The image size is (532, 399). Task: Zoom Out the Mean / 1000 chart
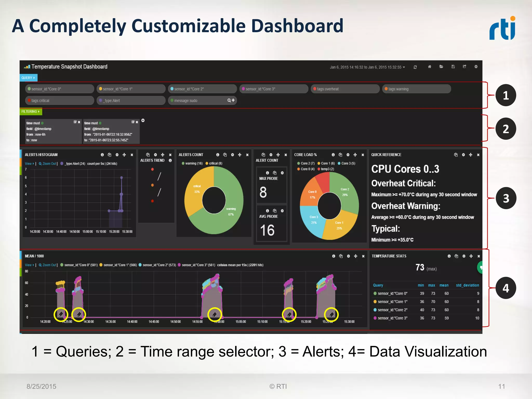point(47,265)
